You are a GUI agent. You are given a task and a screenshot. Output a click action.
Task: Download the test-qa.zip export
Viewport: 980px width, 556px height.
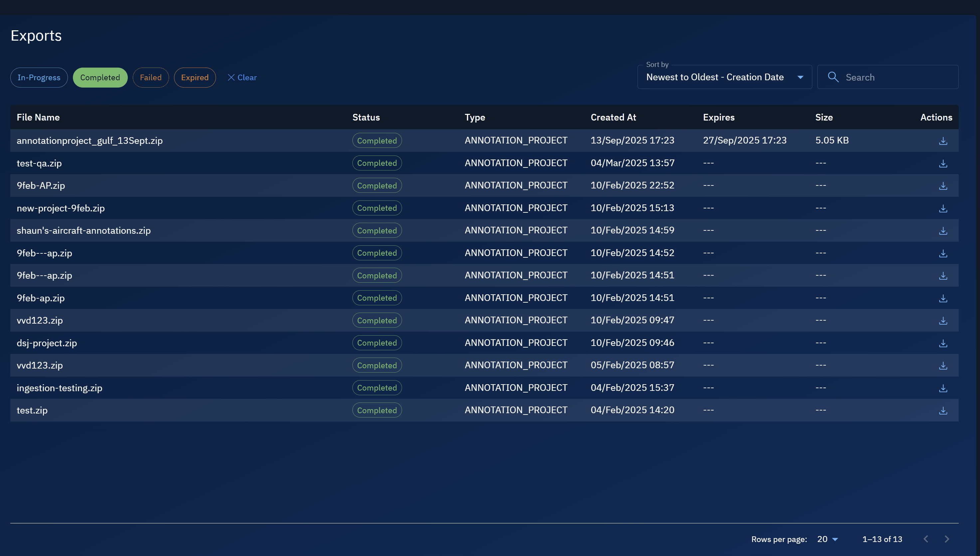(943, 163)
